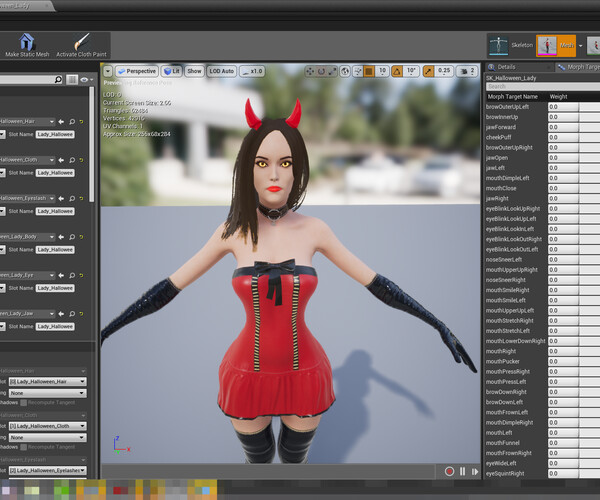Open rotation snap 10° value dropdown
Image resolution: width=600 pixels, height=500 pixels.
coord(411,71)
